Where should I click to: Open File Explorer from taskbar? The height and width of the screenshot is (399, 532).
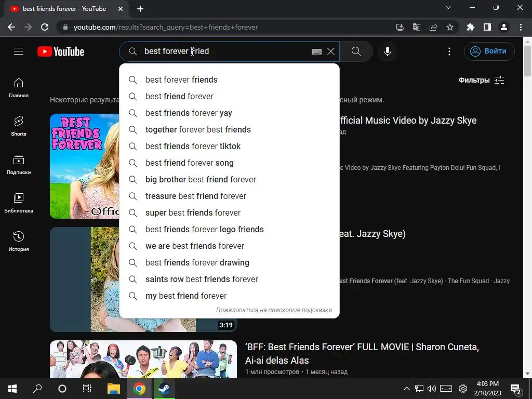[x=114, y=389]
